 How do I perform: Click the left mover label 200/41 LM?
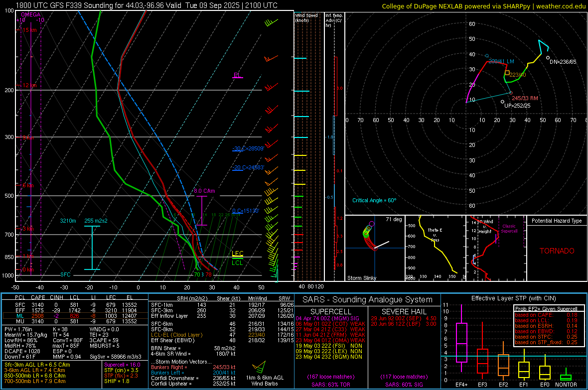coord(501,61)
